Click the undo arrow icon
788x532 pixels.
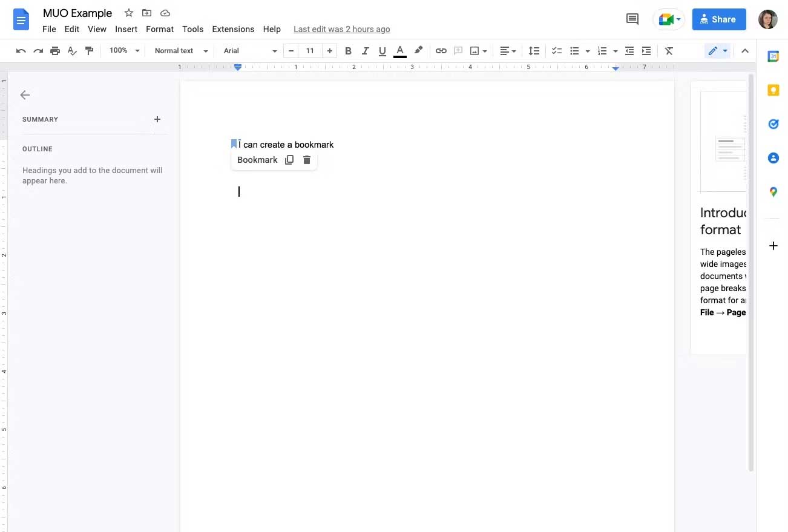(x=21, y=51)
